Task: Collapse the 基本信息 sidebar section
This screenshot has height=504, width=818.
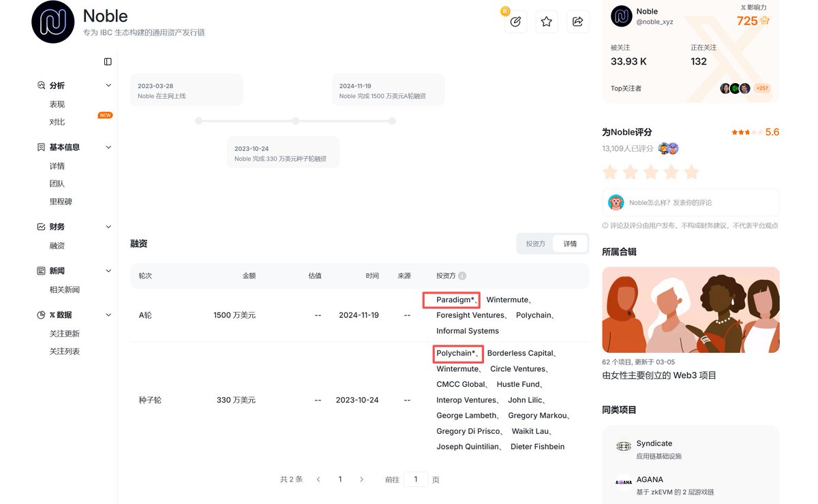Action: pyautogui.click(x=108, y=147)
